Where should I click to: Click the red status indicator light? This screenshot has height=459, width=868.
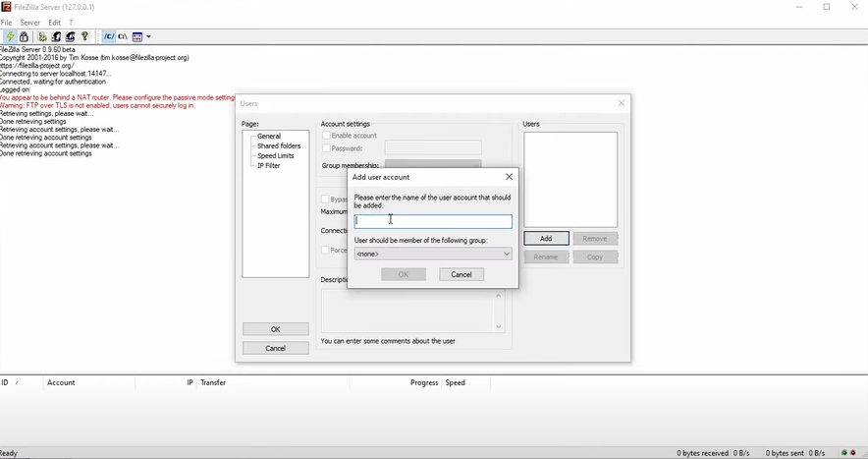pyautogui.click(x=853, y=453)
